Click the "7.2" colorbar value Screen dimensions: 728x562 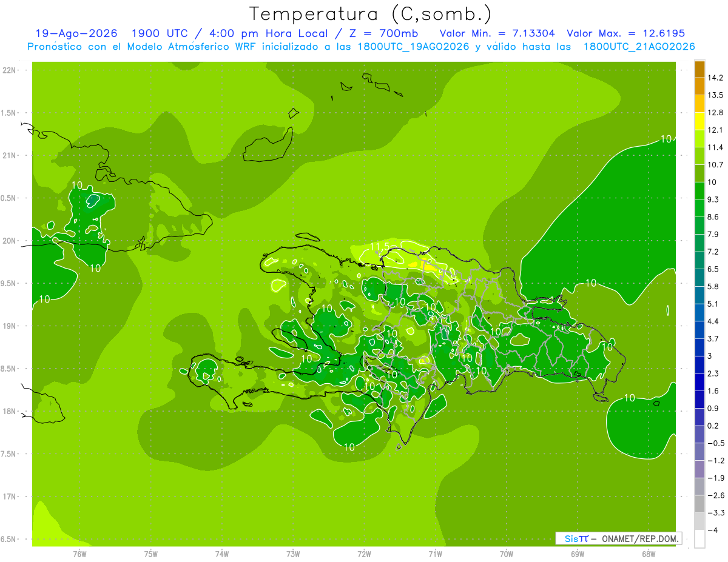click(x=714, y=252)
